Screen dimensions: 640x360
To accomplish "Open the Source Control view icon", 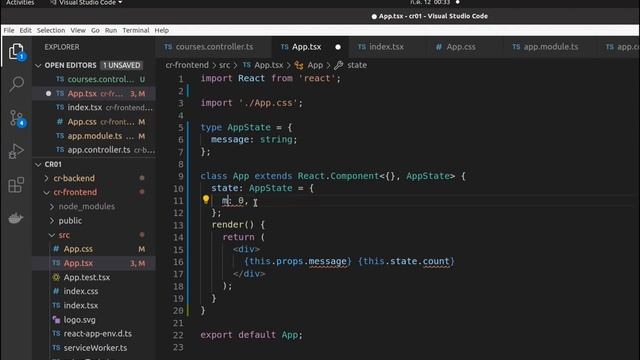I will [16, 118].
